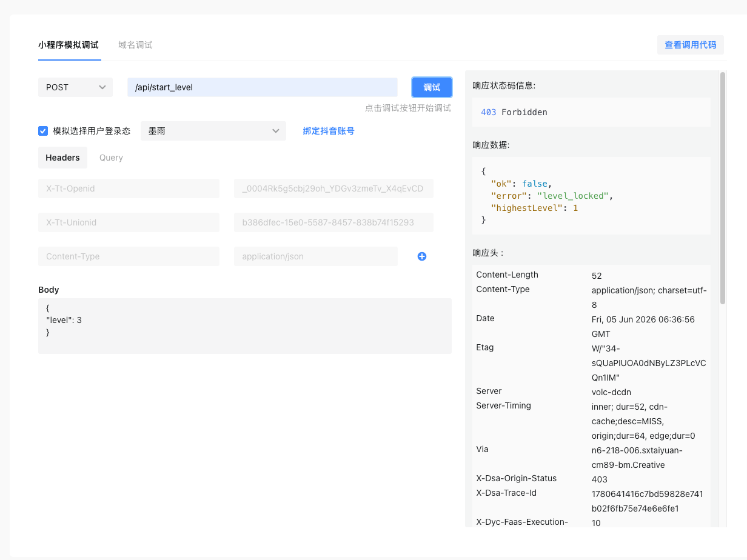This screenshot has width=747, height=560.
Task: Click the X-Dsa-Trace-Id header label
Action: pos(506,493)
